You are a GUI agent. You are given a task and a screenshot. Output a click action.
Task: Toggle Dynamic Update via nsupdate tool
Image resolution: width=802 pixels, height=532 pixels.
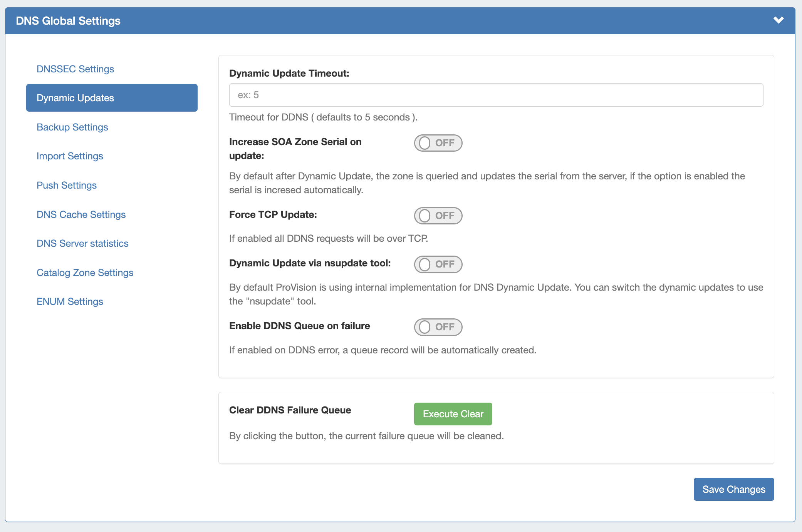tap(438, 264)
